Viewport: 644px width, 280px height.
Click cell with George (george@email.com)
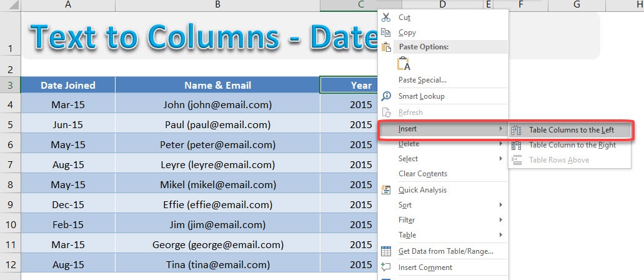(x=217, y=244)
